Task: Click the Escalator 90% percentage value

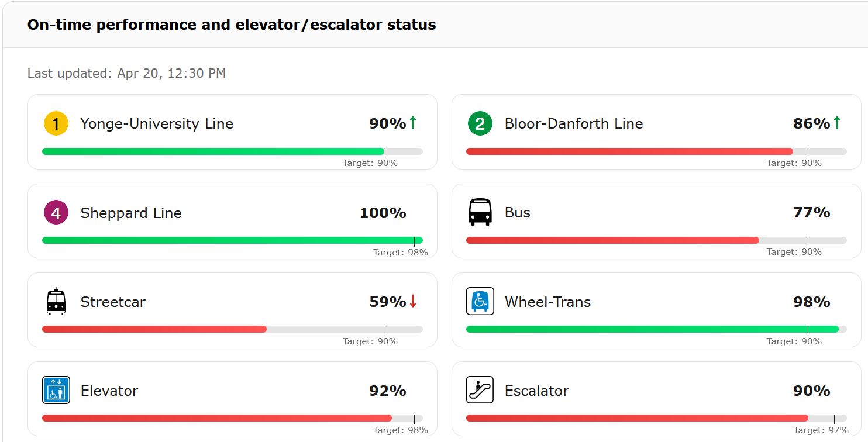Action: tap(811, 391)
